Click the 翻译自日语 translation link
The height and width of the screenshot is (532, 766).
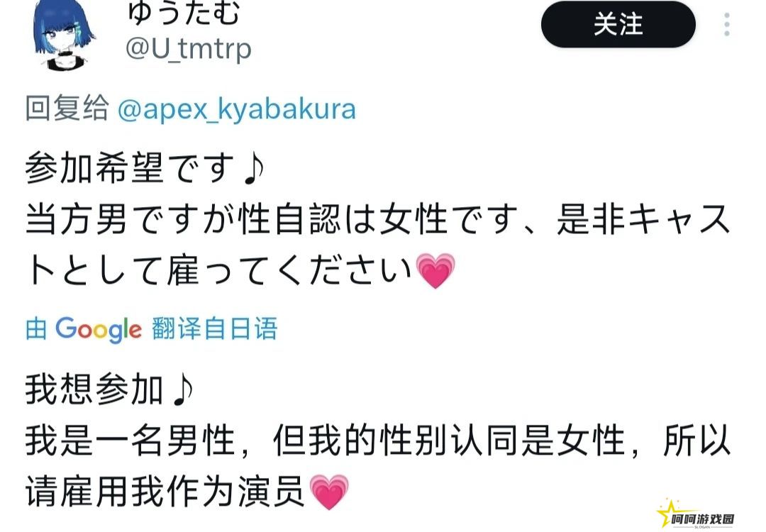214,328
